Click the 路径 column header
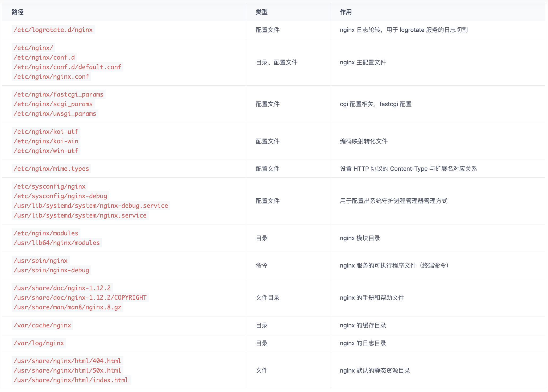This screenshot has height=392, width=548. click(18, 12)
